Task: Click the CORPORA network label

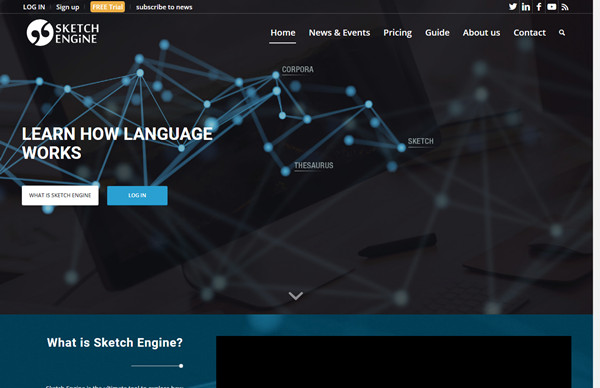Action: (298, 70)
